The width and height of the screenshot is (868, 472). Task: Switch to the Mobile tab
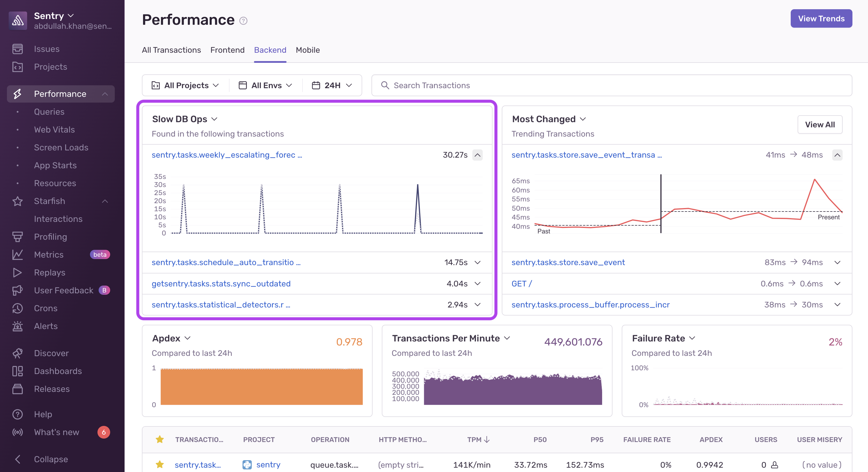pos(308,49)
